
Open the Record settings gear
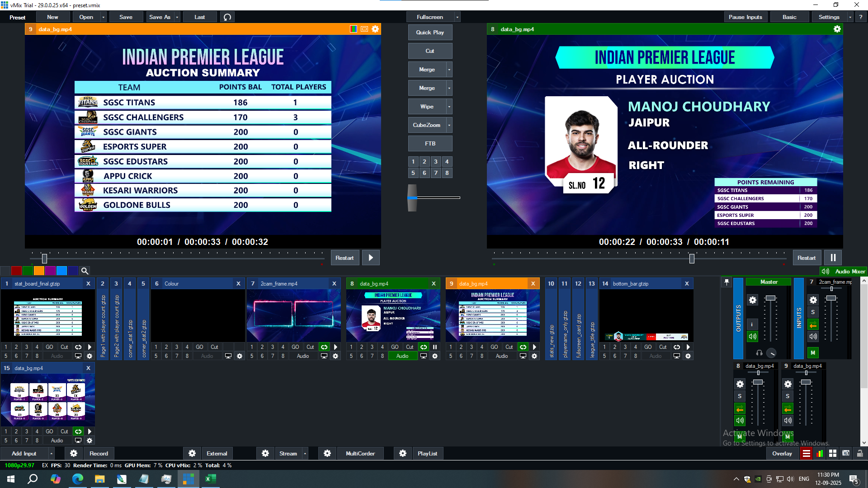coord(74,453)
